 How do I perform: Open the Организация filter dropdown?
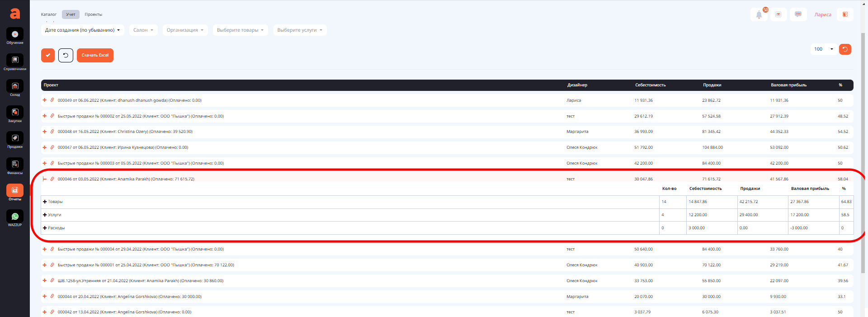pyautogui.click(x=185, y=30)
